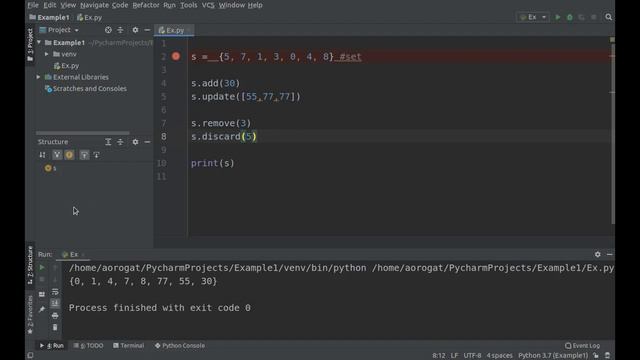Toggle Sort Alphabetically in Structure toolbar
This screenshot has height=360, width=640.
tap(42, 155)
